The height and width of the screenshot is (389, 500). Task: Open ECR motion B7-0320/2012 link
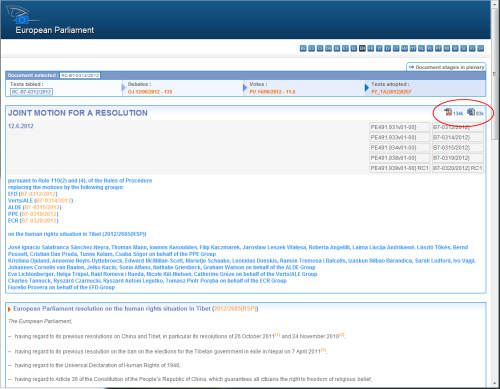coord(39,221)
